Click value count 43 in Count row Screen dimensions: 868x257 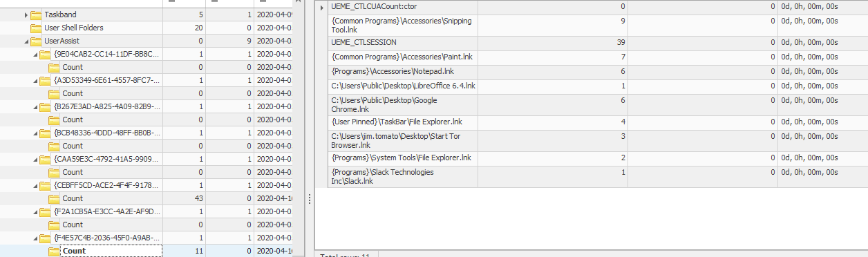(199, 198)
